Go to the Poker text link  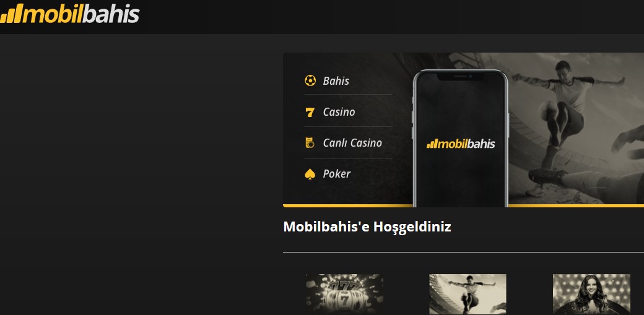[x=336, y=174]
